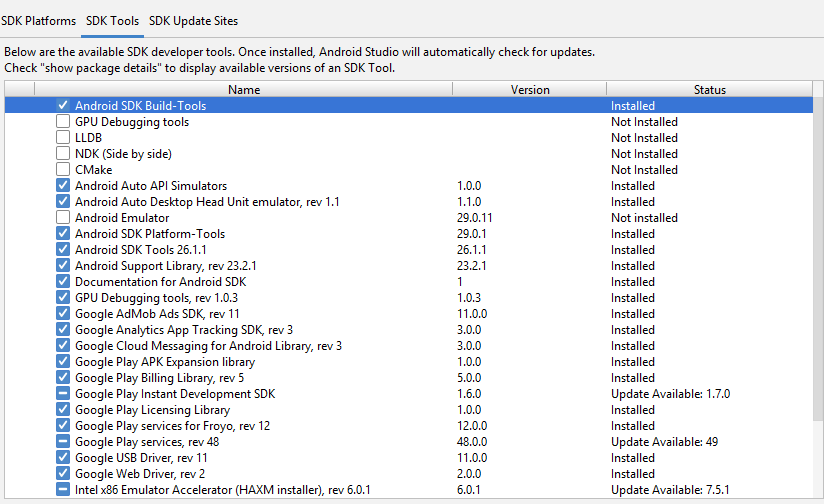Check the first GPU Debugging tools checkbox

pos(63,121)
